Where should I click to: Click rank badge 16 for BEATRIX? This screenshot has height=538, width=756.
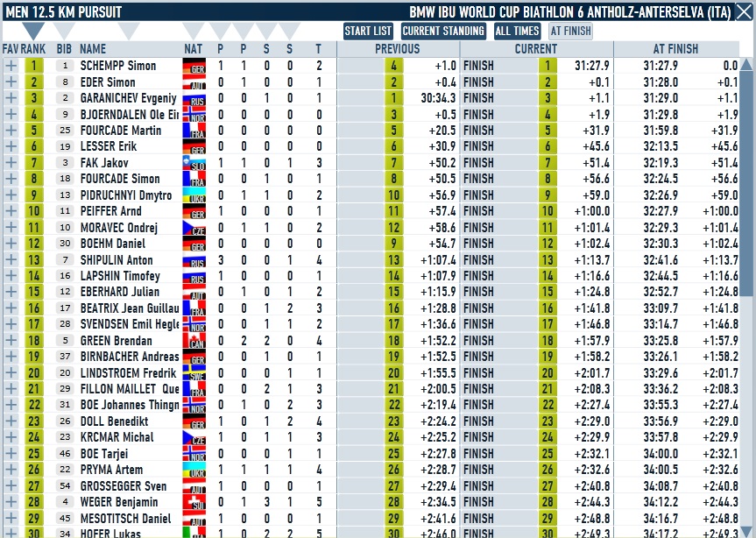pyautogui.click(x=34, y=308)
